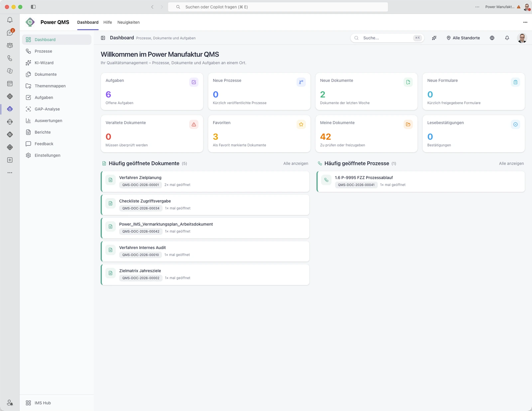Open the Teams activity bell icon

[x=10, y=20]
